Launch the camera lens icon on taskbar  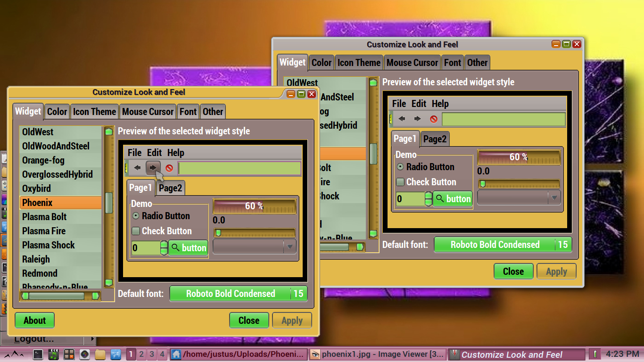(x=84, y=354)
